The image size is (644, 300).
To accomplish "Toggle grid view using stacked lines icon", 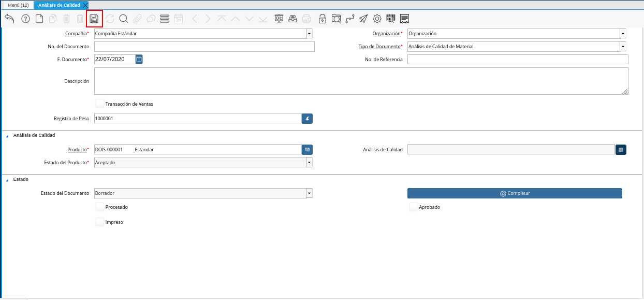I will click(165, 19).
